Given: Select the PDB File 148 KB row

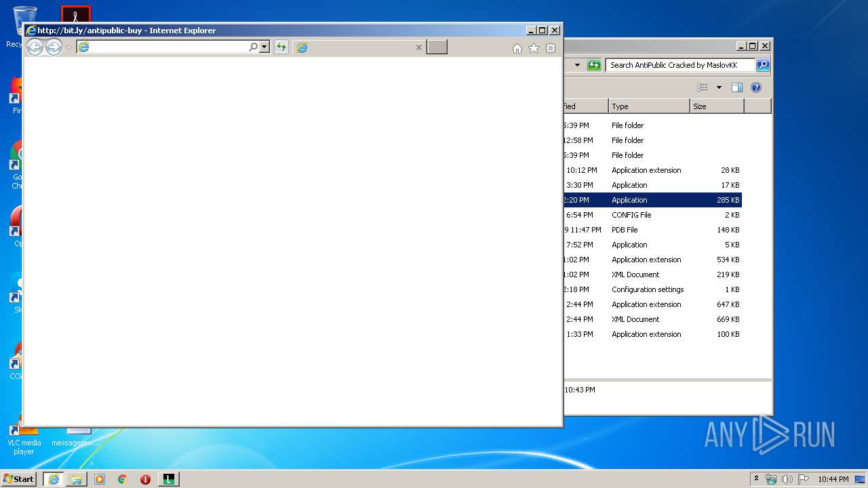Looking at the screenshot, I should (652, 230).
